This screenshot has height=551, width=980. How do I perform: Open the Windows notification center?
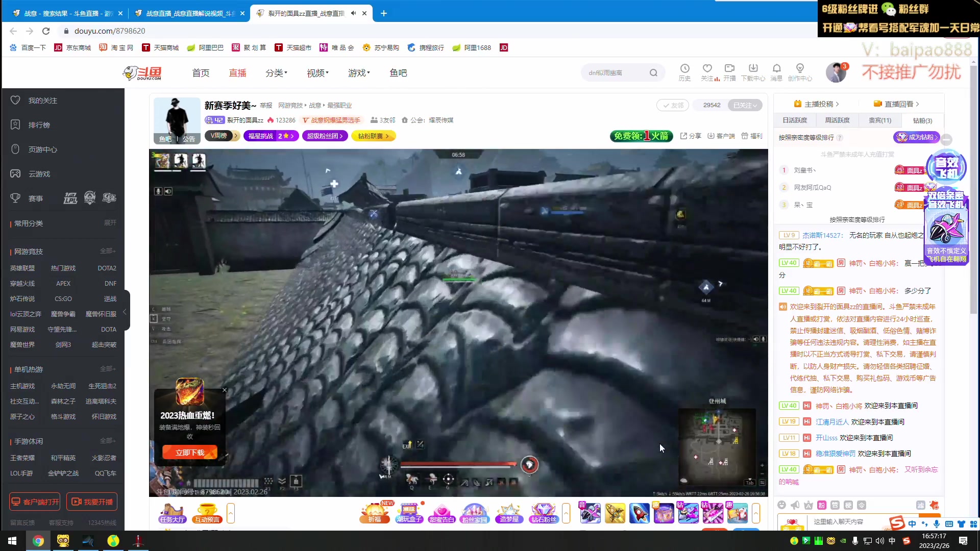coord(963,541)
